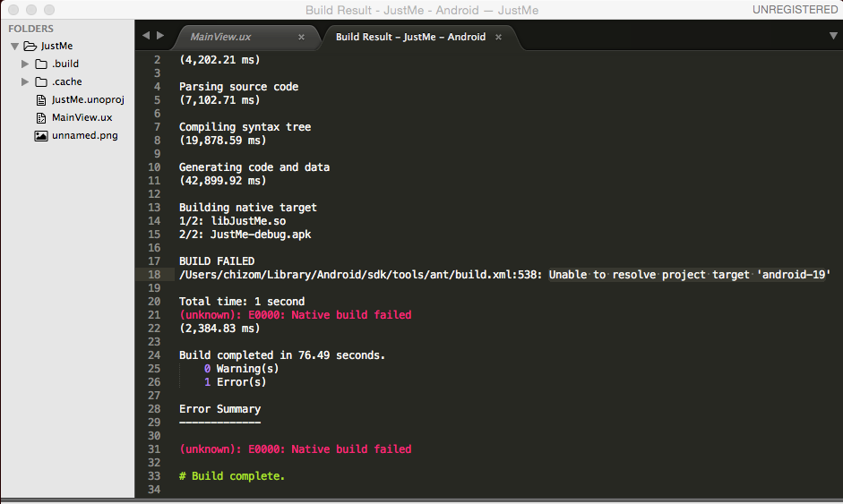
Task: Select the Build Result – JustMe – Android tab
Action: tap(410, 38)
